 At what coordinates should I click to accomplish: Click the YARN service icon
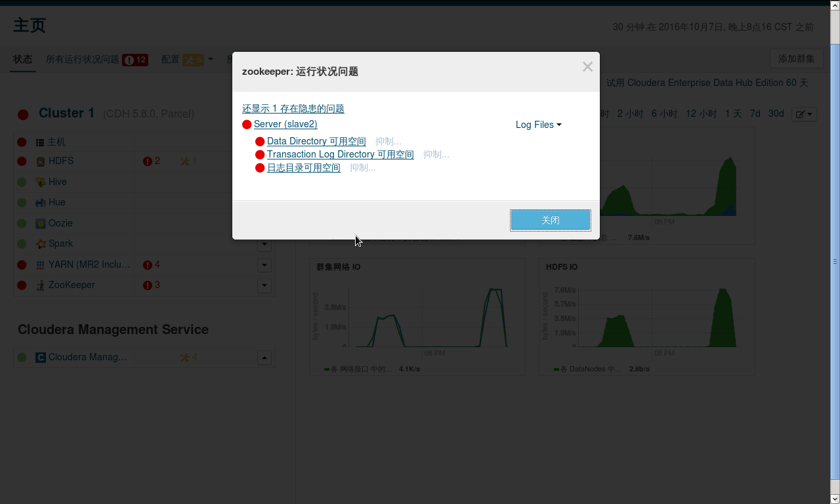tap(41, 265)
